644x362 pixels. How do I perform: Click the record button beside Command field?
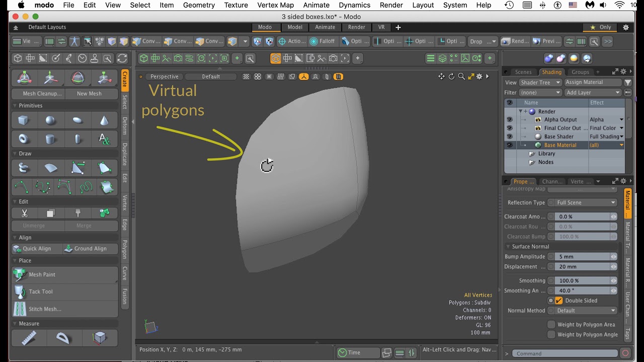tap(625, 353)
